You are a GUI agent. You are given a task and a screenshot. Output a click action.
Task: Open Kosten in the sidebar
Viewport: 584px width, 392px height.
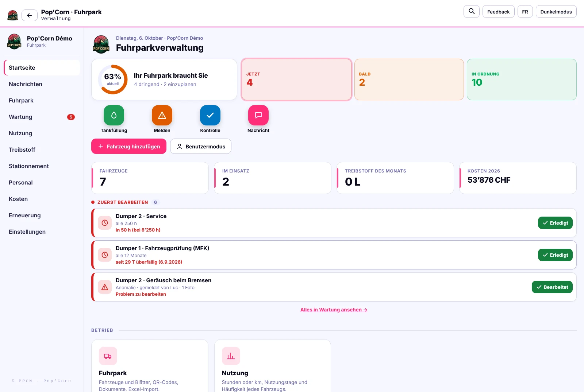point(42,199)
